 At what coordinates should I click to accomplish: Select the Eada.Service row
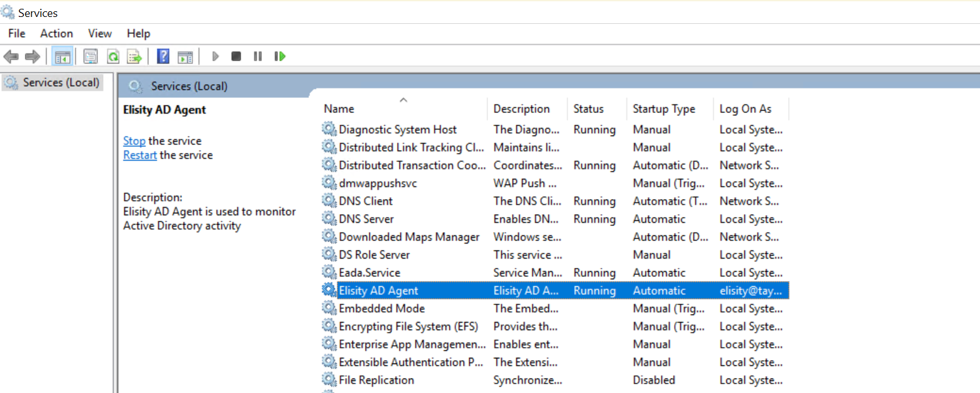555,272
